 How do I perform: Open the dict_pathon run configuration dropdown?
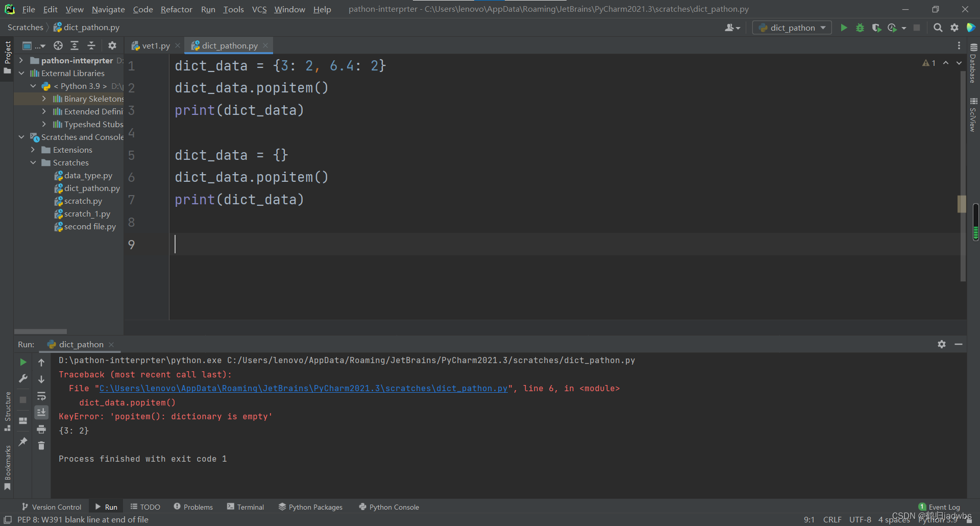792,28
